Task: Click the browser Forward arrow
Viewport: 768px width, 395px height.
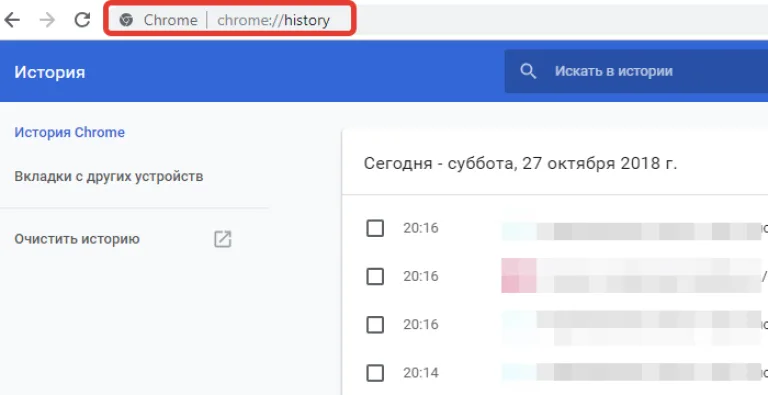Action: [x=48, y=20]
